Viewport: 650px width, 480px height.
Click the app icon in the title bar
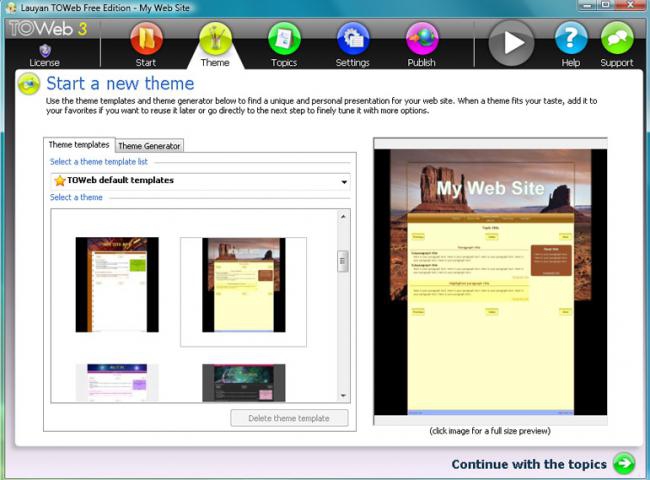pos(12,7)
